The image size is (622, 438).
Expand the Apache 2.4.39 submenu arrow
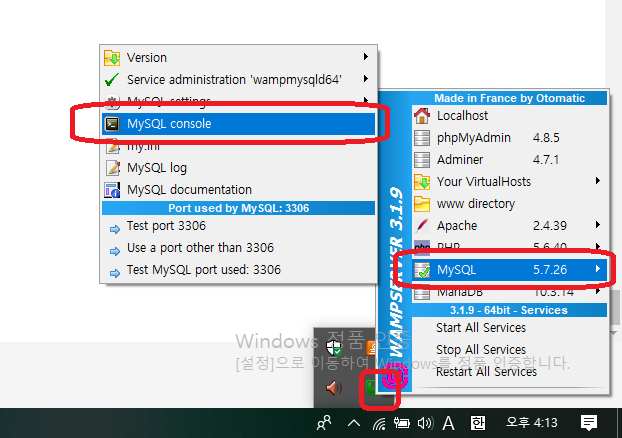click(x=598, y=225)
